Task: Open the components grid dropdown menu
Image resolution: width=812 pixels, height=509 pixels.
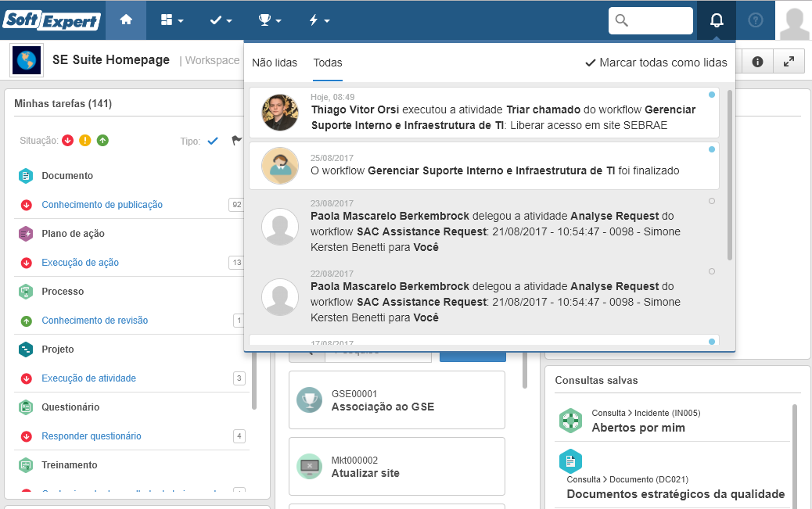Action: (172, 20)
